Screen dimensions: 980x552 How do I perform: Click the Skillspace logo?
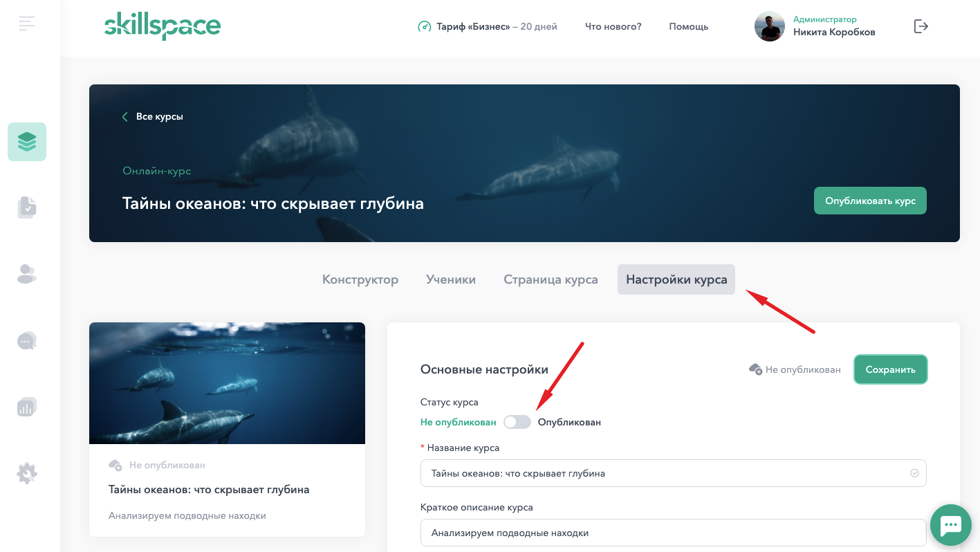tap(163, 26)
